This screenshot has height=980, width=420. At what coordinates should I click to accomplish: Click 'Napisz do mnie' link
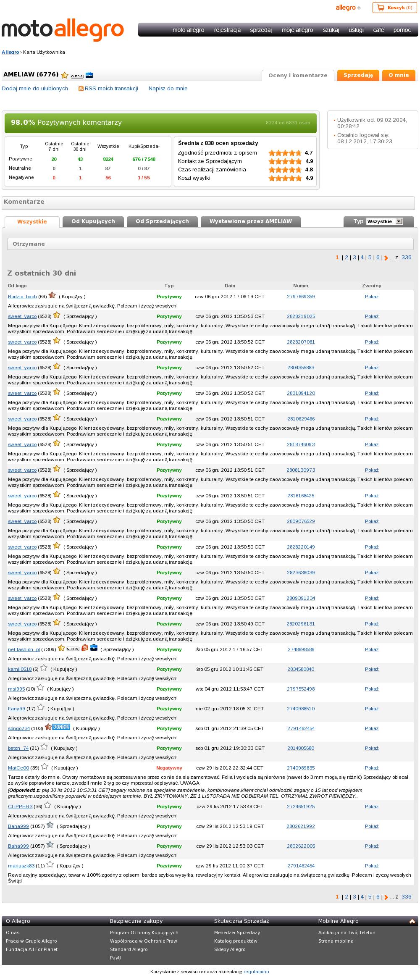168,89
